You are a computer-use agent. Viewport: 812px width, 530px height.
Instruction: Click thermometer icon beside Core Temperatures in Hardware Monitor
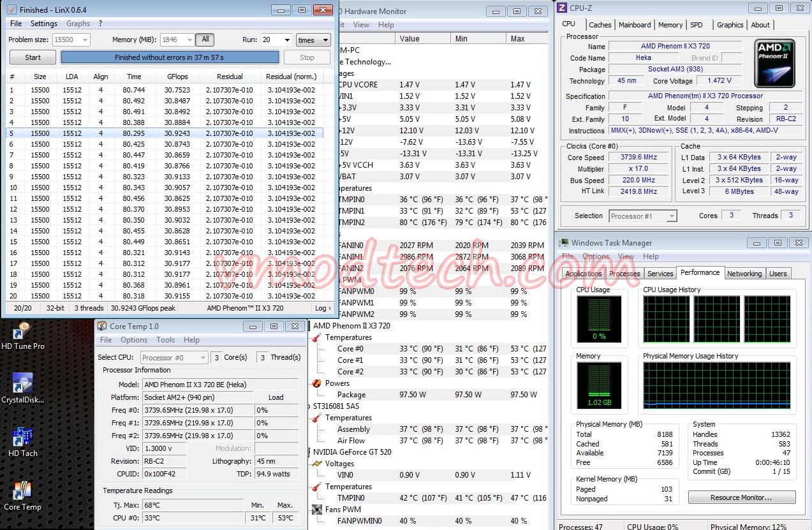[x=318, y=337]
